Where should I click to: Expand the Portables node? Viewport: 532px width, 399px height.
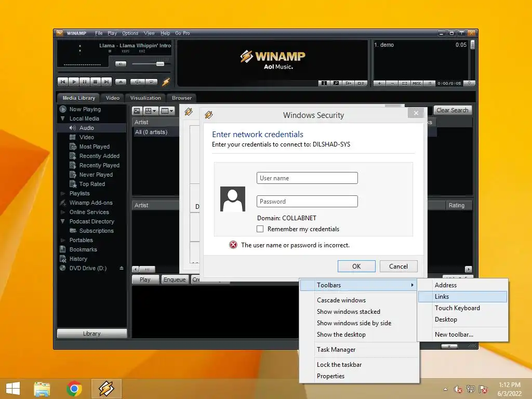[x=62, y=240]
